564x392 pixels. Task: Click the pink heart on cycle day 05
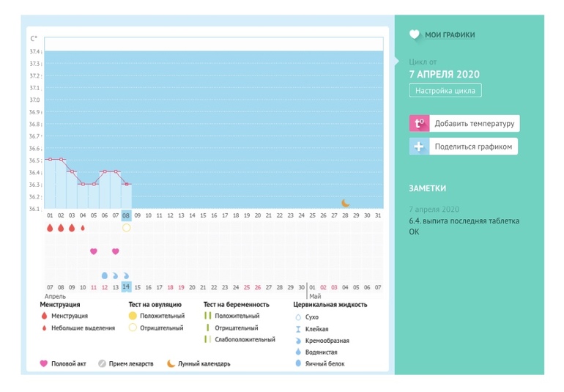94,251
